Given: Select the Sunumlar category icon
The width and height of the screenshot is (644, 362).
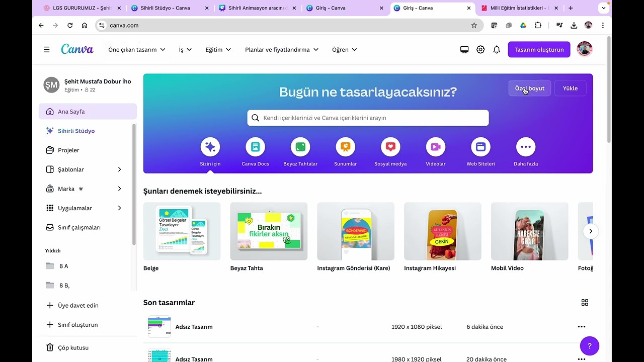Looking at the screenshot, I should pyautogui.click(x=346, y=147).
